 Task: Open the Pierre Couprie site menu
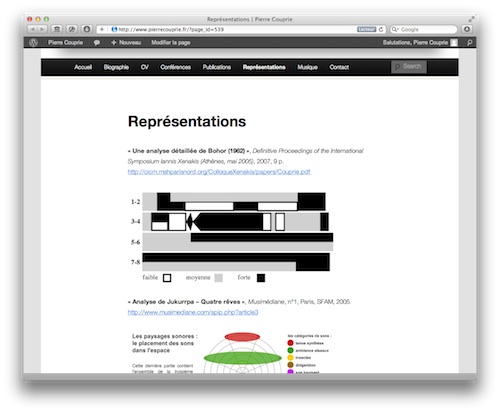pyautogui.click(x=65, y=43)
